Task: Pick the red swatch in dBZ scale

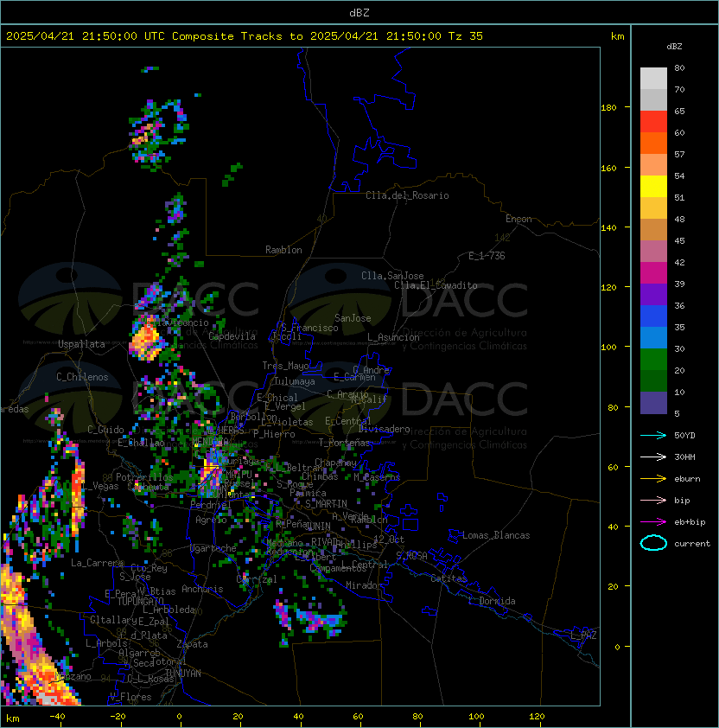Action: click(x=653, y=122)
